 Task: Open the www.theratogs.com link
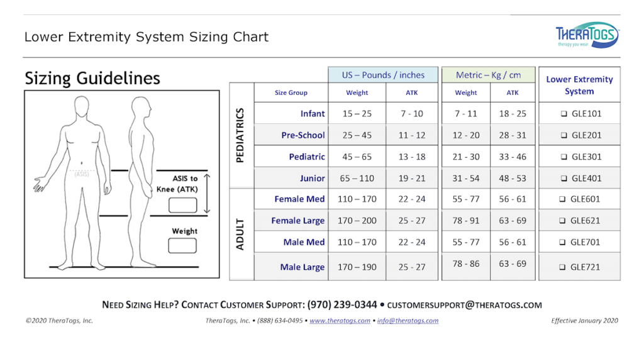[x=340, y=321]
